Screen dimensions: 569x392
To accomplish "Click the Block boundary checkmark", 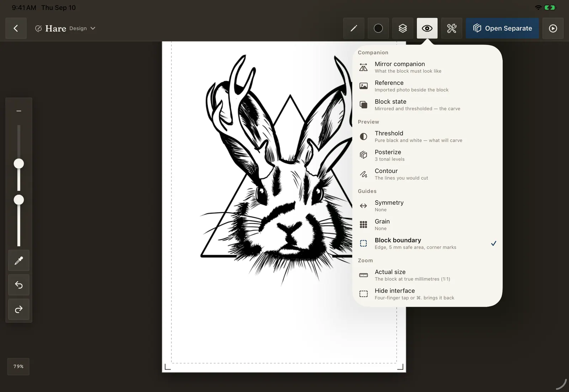I will 494,243.
